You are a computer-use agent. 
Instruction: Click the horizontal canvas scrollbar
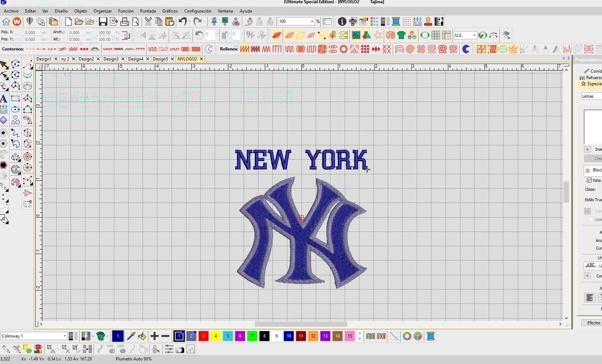(301, 324)
